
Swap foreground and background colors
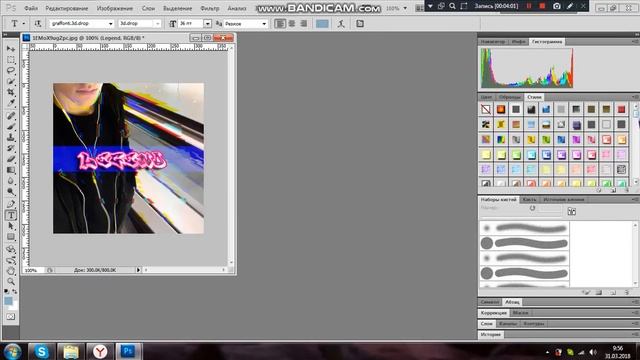(x=15, y=291)
